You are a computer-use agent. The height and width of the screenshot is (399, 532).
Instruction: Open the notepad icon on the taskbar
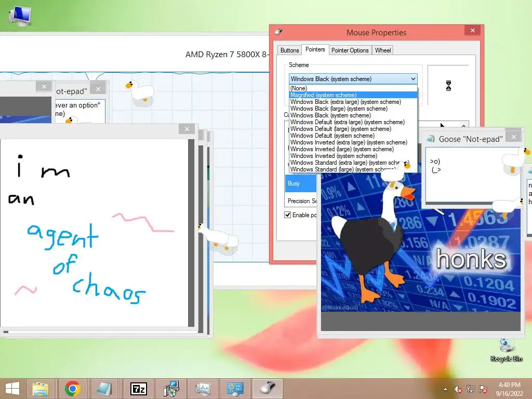pos(104,389)
